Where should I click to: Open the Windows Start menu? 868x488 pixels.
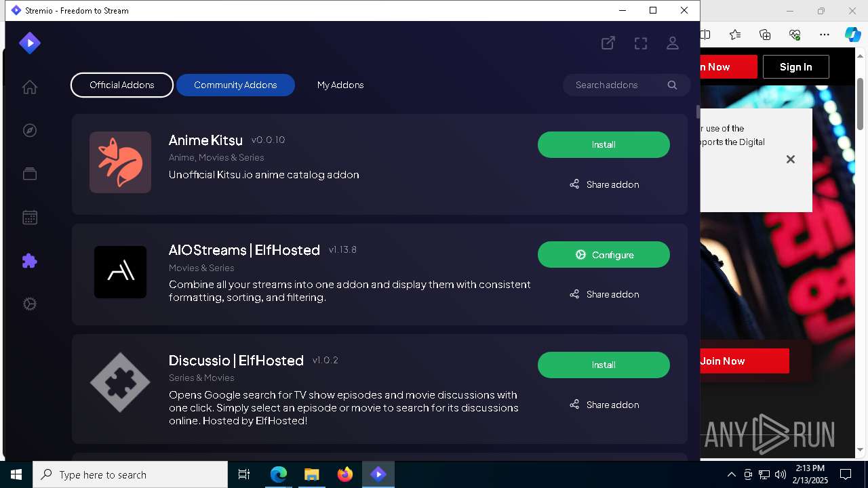pos(16,474)
